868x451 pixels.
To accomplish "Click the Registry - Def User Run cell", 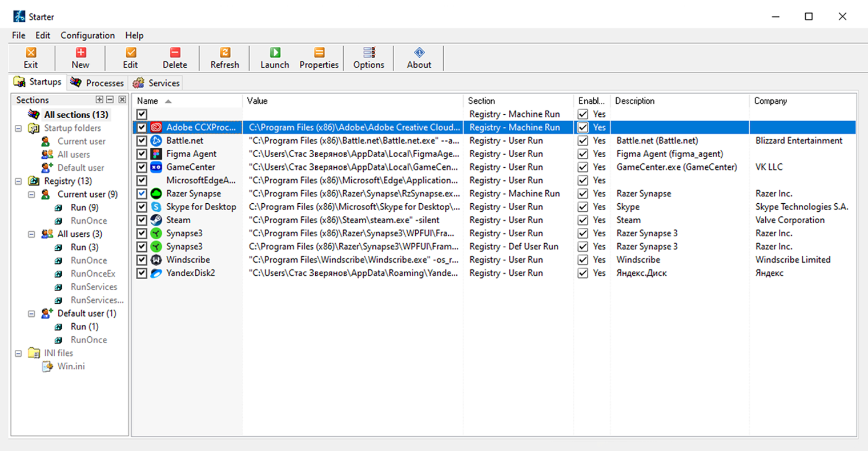I will (514, 247).
